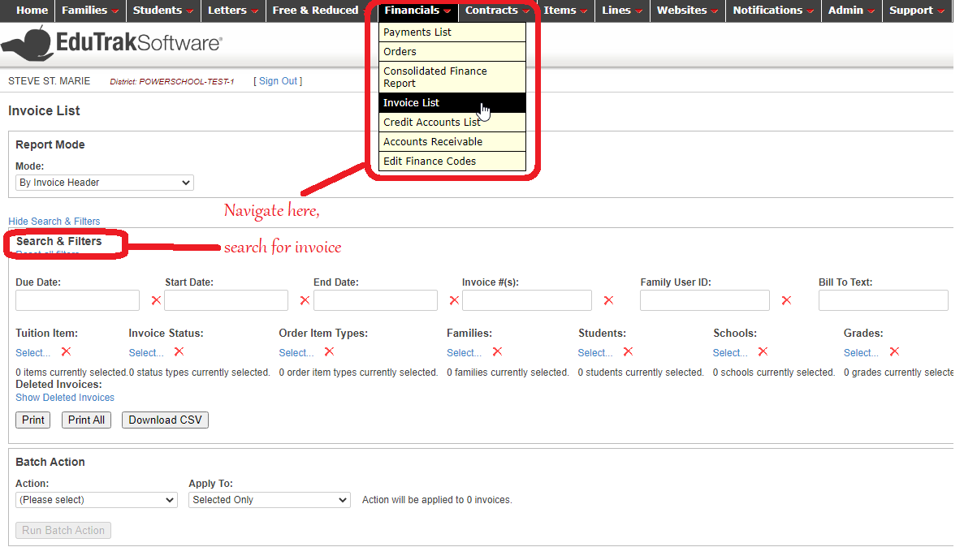Screen dimensions: 977x560
Task: Clear Invoice Status selection with red X
Action: 179,351
